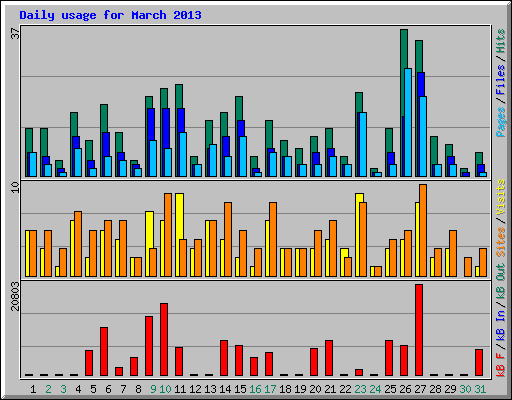Click the small red kB bar for day 23

[359, 373]
